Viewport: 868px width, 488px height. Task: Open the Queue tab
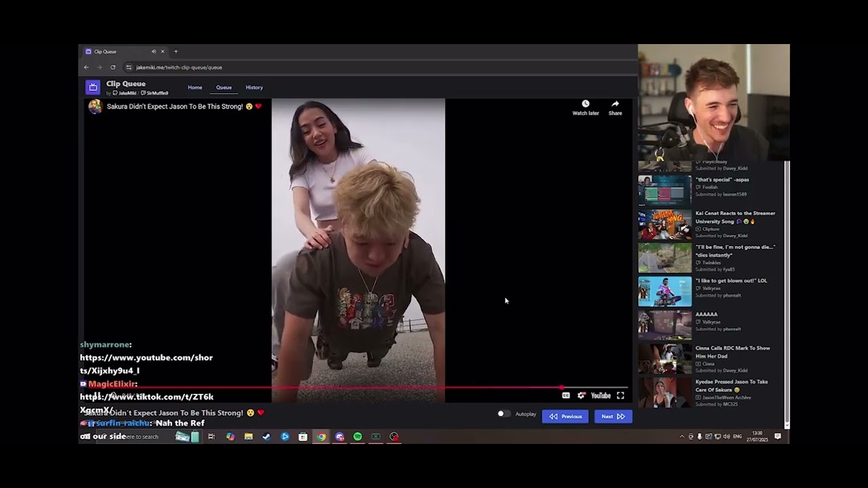(224, 87)
